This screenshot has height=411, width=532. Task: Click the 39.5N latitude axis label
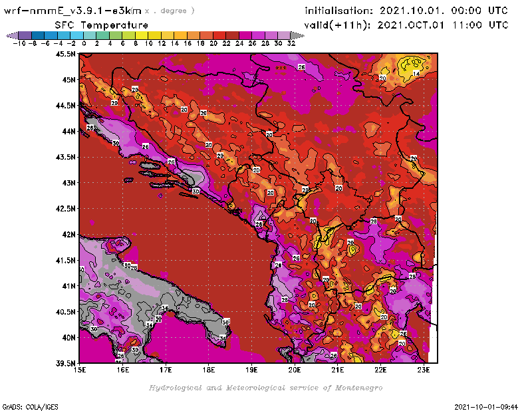point(66,363)
